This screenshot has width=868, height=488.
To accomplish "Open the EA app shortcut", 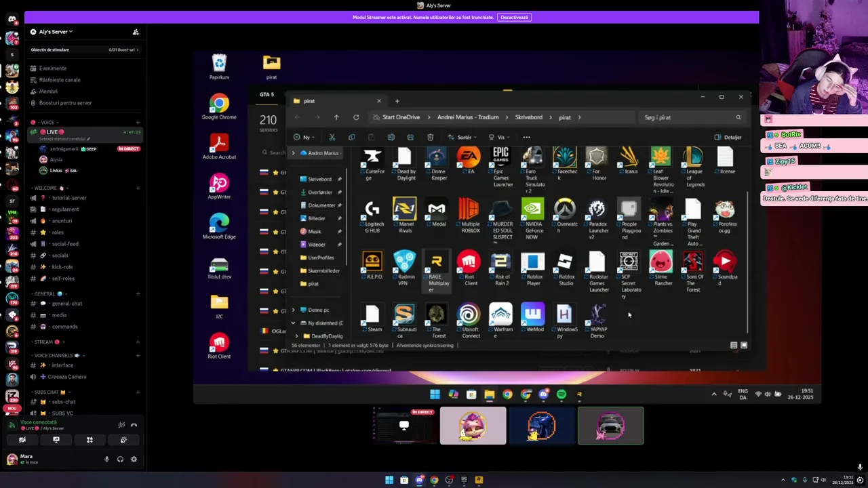I will pyautogui.click(x=469, y=161).
